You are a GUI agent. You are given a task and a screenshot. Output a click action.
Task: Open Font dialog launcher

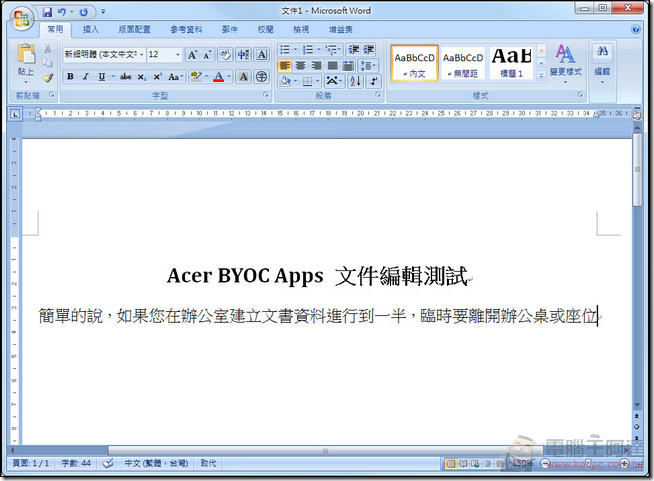point(265,96)
